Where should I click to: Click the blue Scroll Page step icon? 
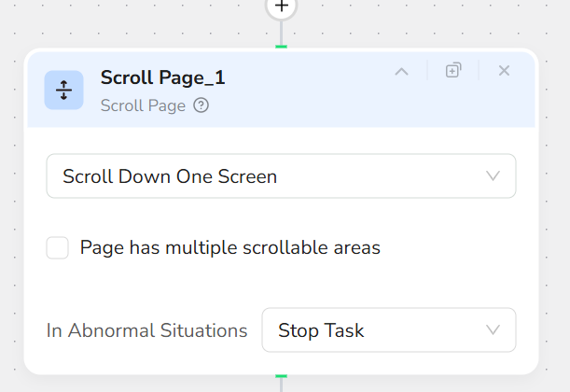tap(64, 90)
